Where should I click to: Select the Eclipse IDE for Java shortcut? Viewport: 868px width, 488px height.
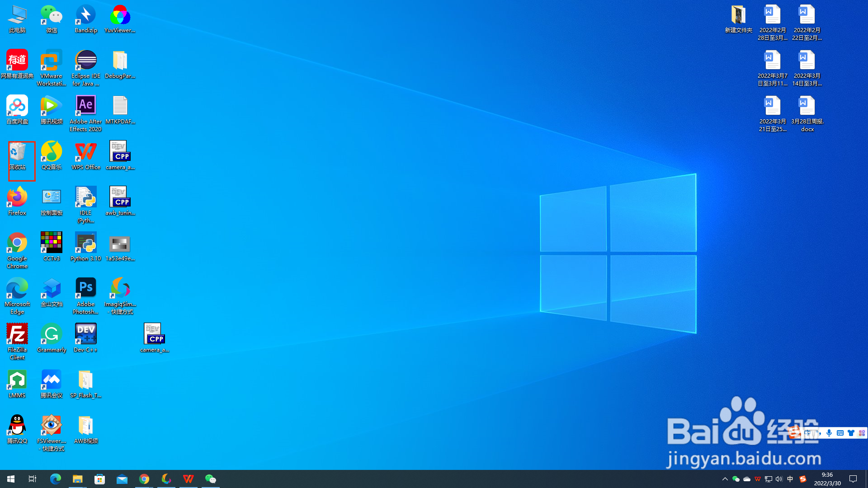pos(86,68)
